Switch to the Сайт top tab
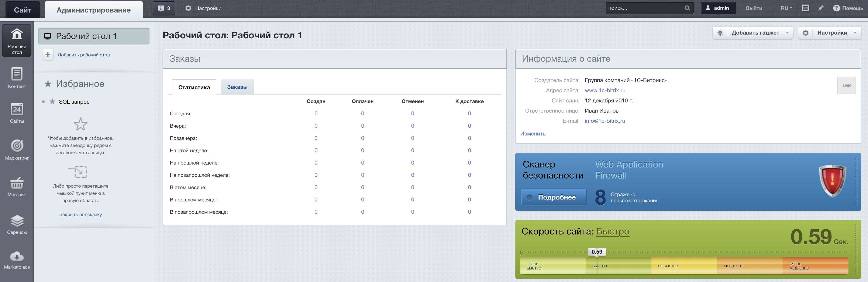This screenshot has width=868, height=282. pos(22,10)
